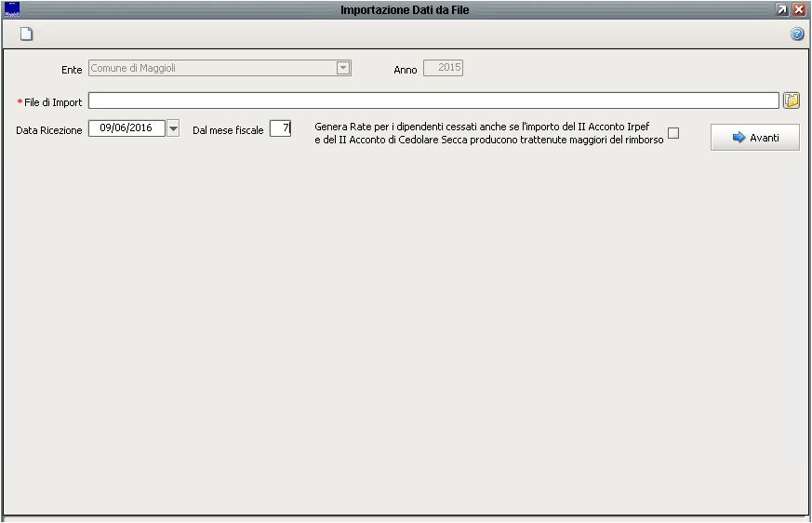812x523 pixels.
Task: Open help with the blue question mark icon
Action: click(x=797, y=34)
